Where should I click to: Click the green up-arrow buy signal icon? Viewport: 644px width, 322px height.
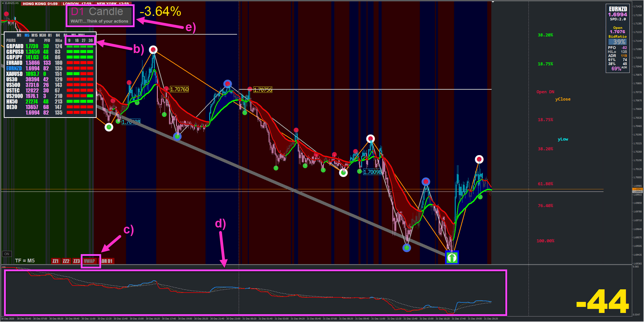tap(452, 257)
